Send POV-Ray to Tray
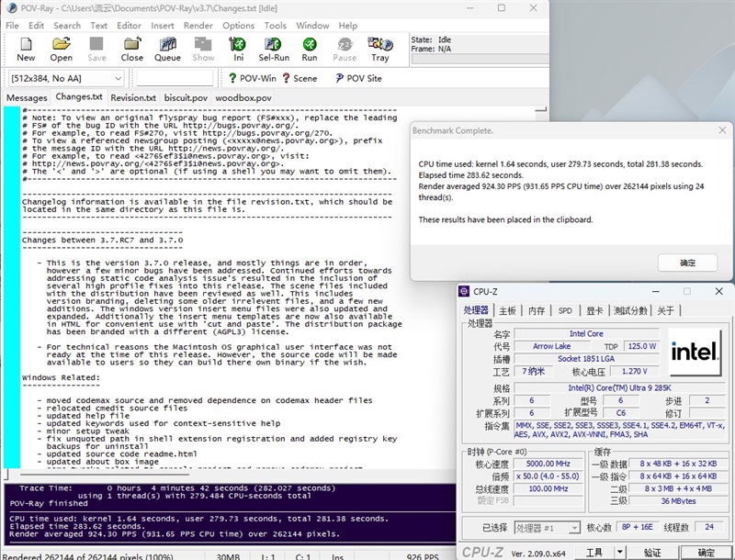735x560 pixels. pyautogui.click(x=379, y=49)
